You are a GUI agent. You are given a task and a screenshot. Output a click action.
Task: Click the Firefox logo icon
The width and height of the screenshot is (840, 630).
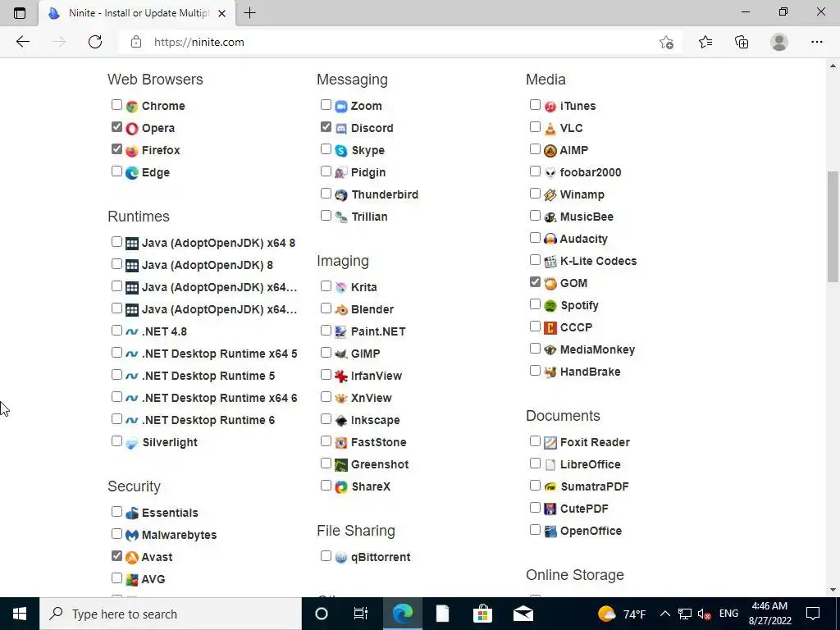pyautogui.click(x=132, y=151)
